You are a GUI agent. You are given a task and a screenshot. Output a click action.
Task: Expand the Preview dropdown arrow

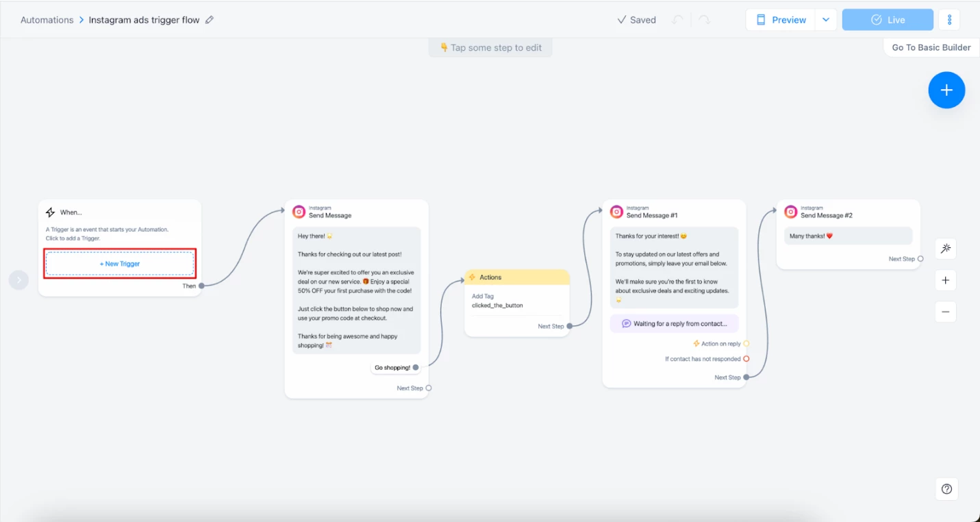(x=826, y=20)
